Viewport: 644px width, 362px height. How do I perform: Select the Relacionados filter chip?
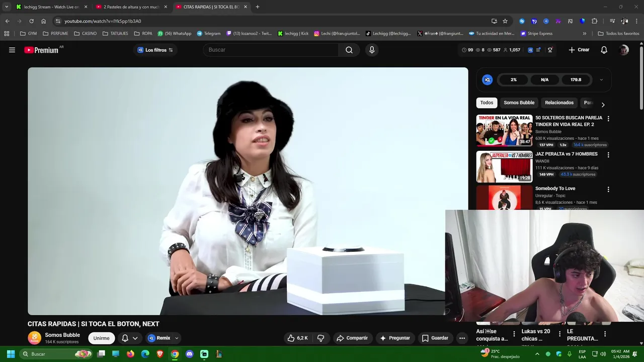559,103
